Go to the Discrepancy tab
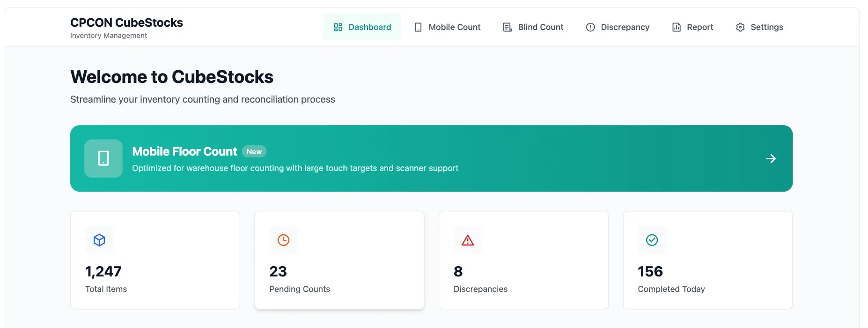This screenshot has height=328, width=868. click(625, 27)
